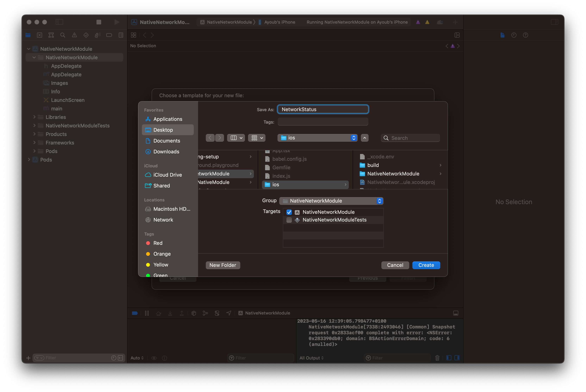Click the Debug view hierarchy icon

click(194, 313)
